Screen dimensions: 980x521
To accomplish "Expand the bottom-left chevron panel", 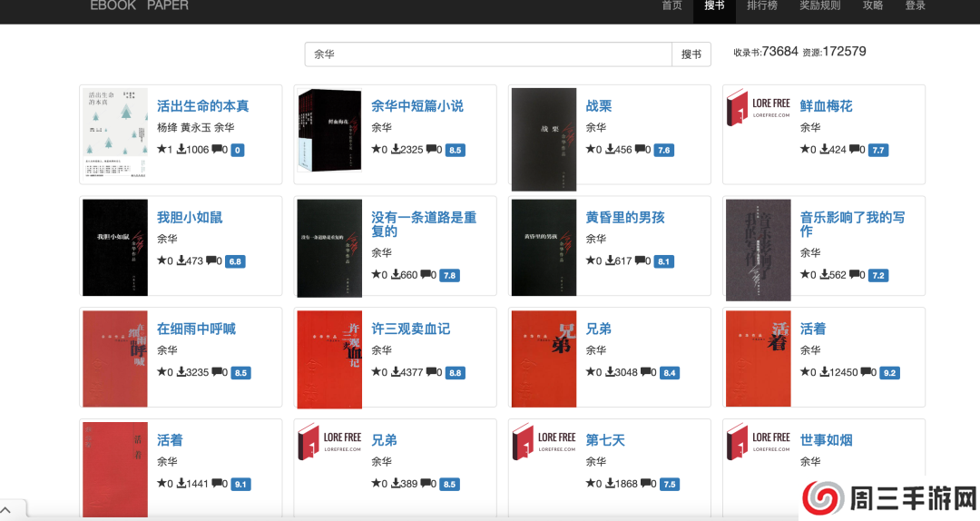I will coord(5,510).
